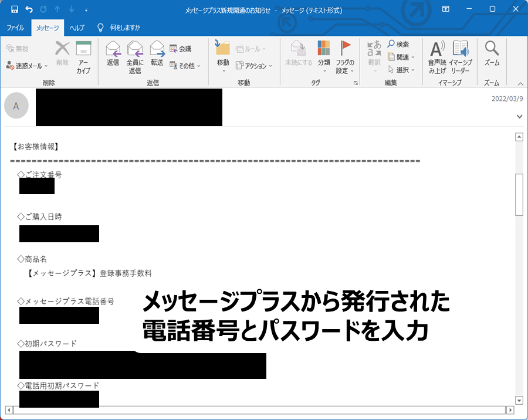Search in message with 検索
The image size is (528, 420).
click(x=398, y=44)
